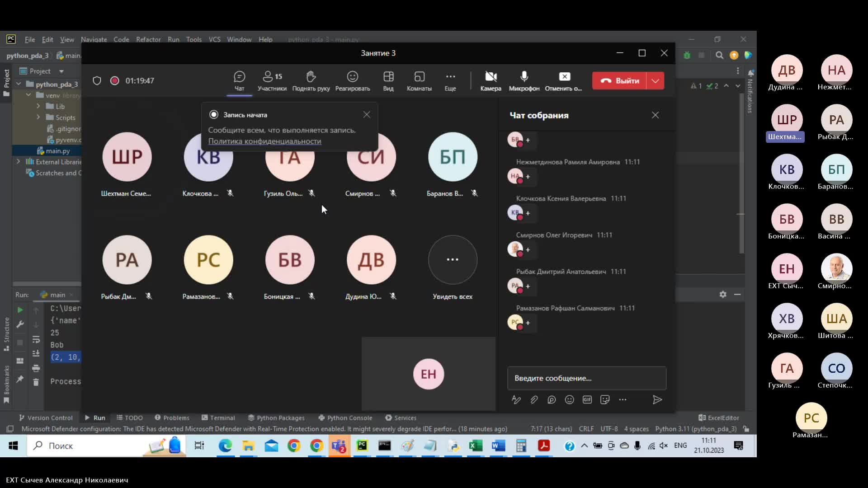
Task: Open Run tool window settings gear
Action: (x=723, y=295)
